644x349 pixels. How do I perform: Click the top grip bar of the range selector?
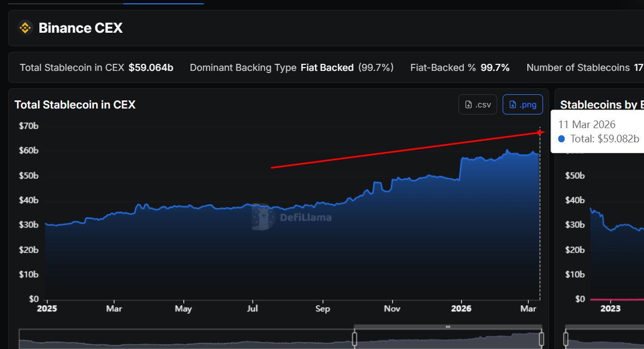point(448,327)
